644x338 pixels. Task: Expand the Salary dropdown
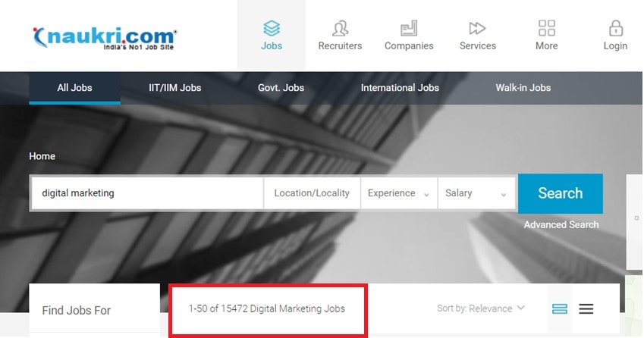[476, 193]
